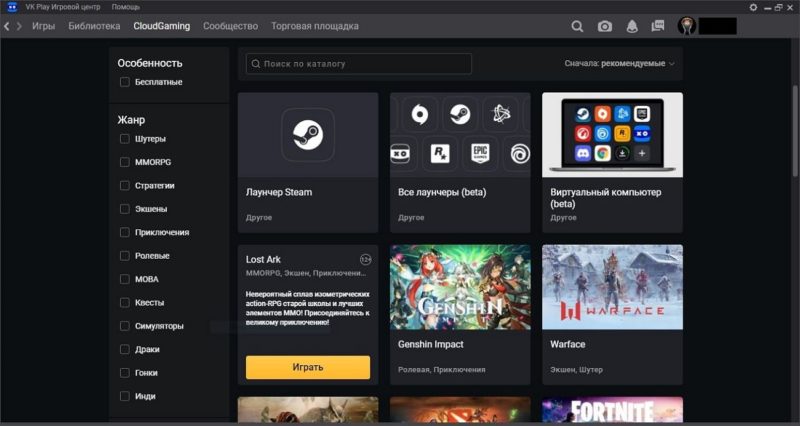Screen dimensions: 800x426
Task: Switch to the Библиотека tab
Action: (x=94, y=26)
